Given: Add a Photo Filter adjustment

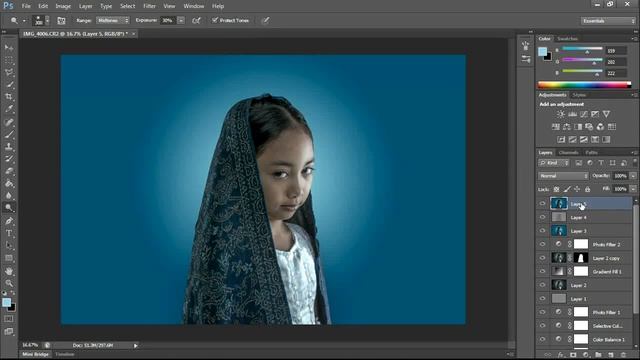Looking at the screenshot, I should (589, 127).
